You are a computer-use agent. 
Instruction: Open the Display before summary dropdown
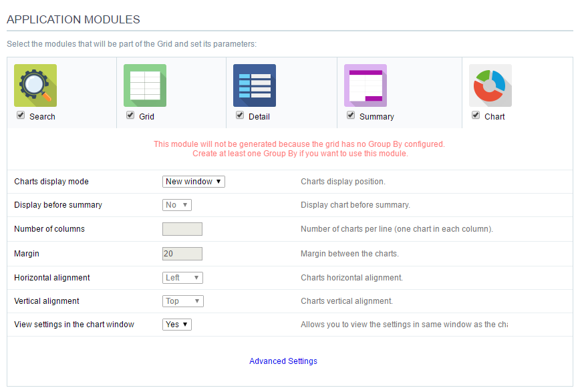(176, 205)
